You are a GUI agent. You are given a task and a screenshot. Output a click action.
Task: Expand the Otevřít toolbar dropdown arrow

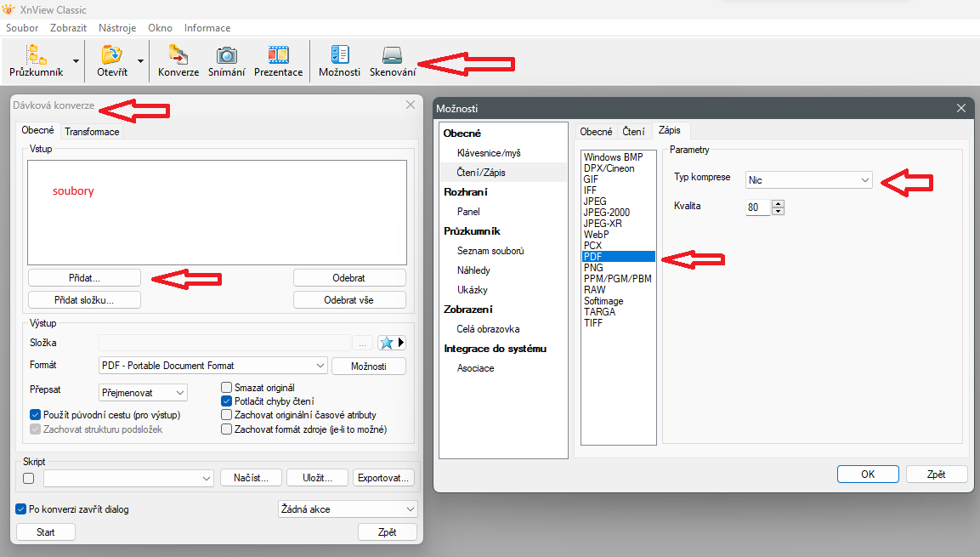pyautogui.click(x=140, y=61)
